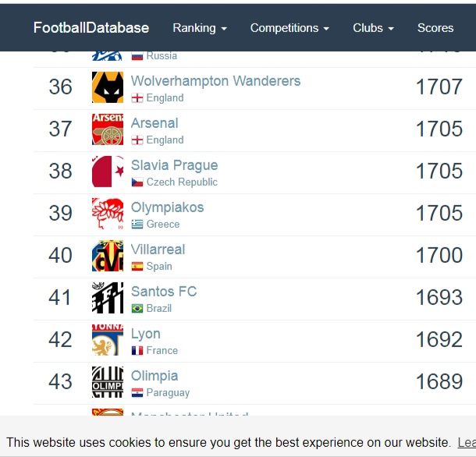Expand the Clubs dropdown menu
The image size is (476, 457).
coord(373,28)
